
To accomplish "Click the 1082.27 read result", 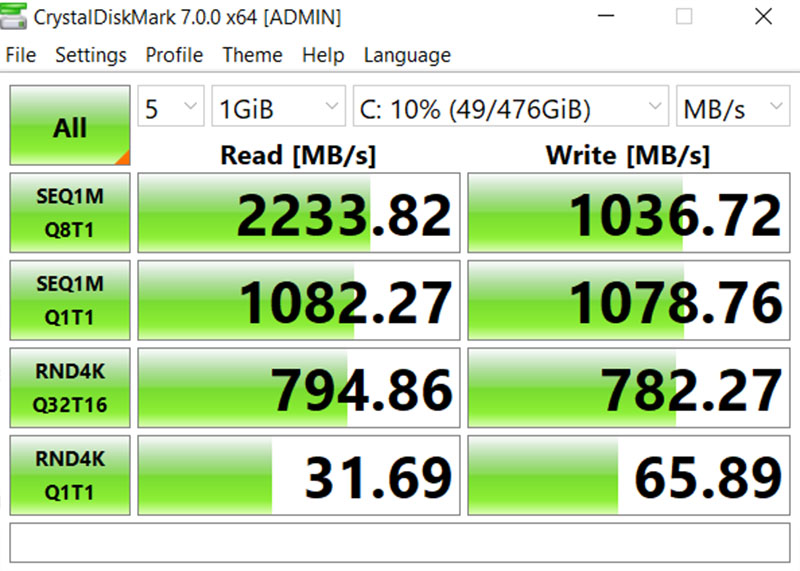I will (299, 300).
